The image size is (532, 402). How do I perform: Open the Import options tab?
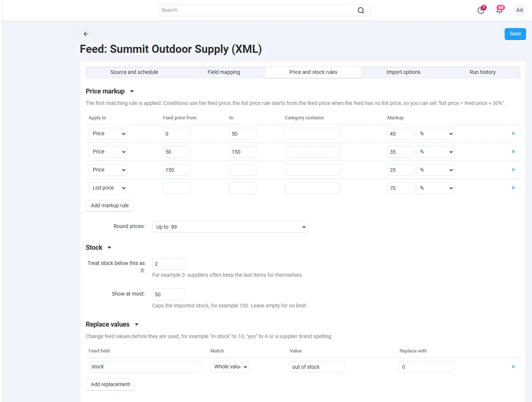tap(403, 72)
